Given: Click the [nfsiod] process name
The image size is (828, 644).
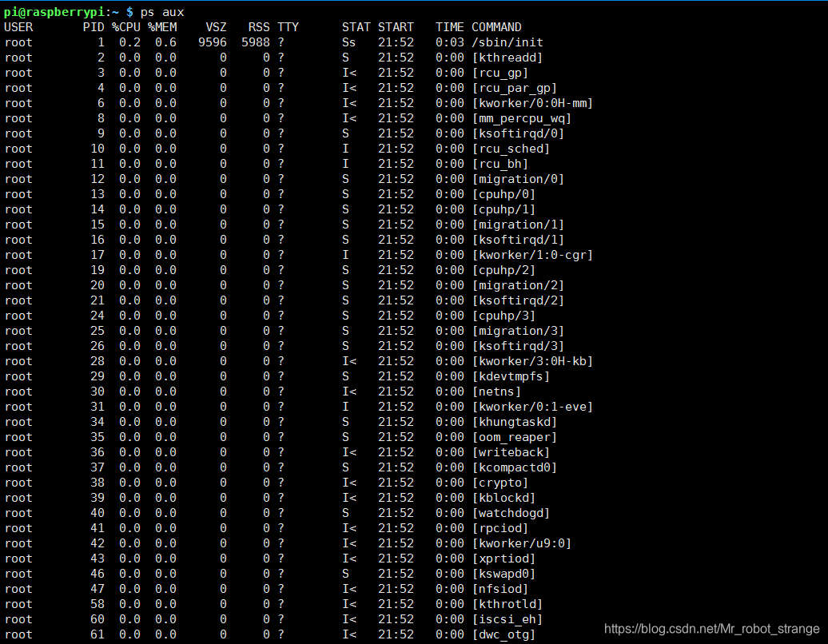Looking at the screenshot, I should (x=500, y=589).
